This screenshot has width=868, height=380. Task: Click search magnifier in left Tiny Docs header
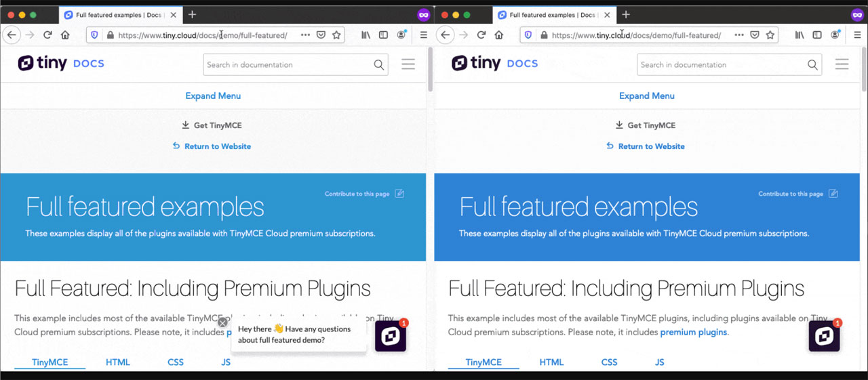point(379,65)
